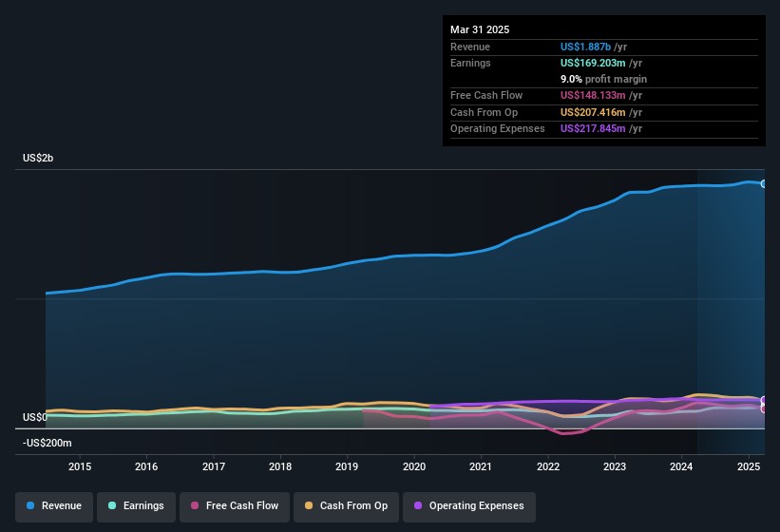780x532 pixels.
Task: Click the 2016 x-axis label
Action: [x=146, y=466]
